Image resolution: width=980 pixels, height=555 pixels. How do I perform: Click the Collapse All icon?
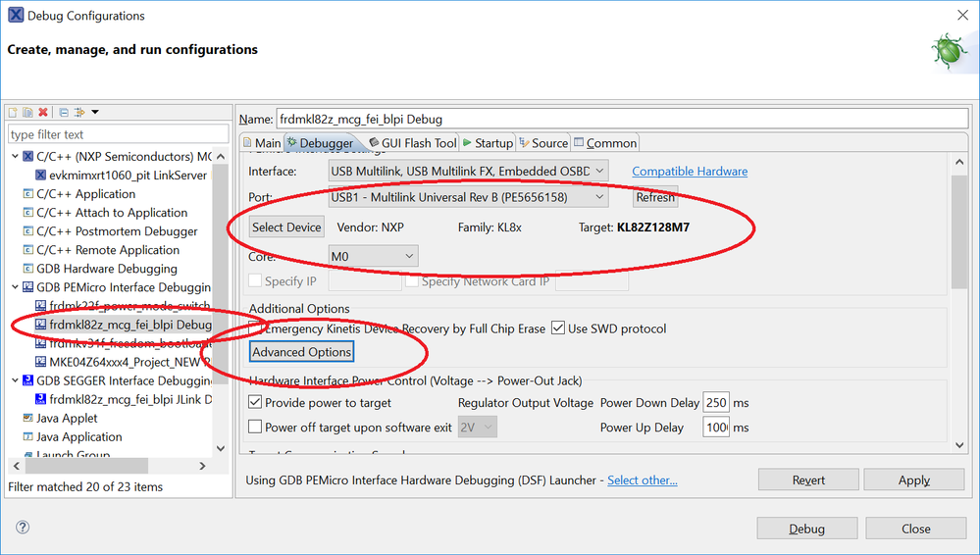point(63,113)
